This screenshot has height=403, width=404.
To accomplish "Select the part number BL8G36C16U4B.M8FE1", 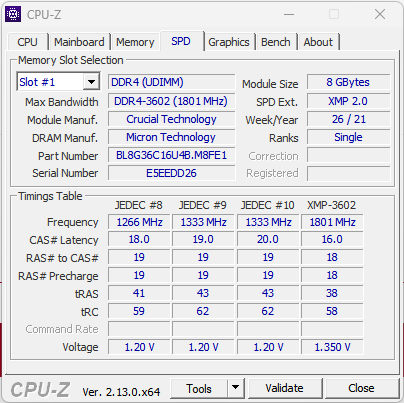I will [x=171, y=155].
